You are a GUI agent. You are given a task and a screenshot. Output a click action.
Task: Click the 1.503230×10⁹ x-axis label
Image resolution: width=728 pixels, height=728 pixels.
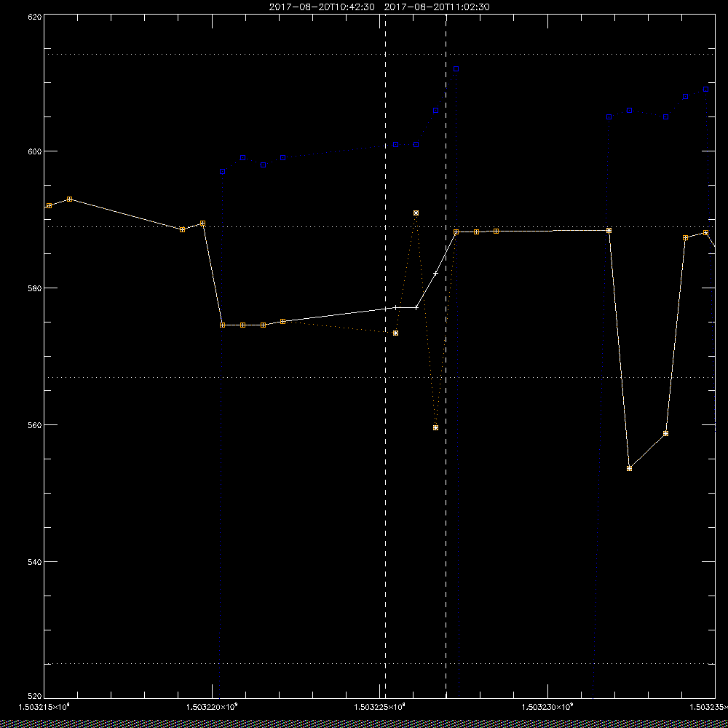[548, 707]
